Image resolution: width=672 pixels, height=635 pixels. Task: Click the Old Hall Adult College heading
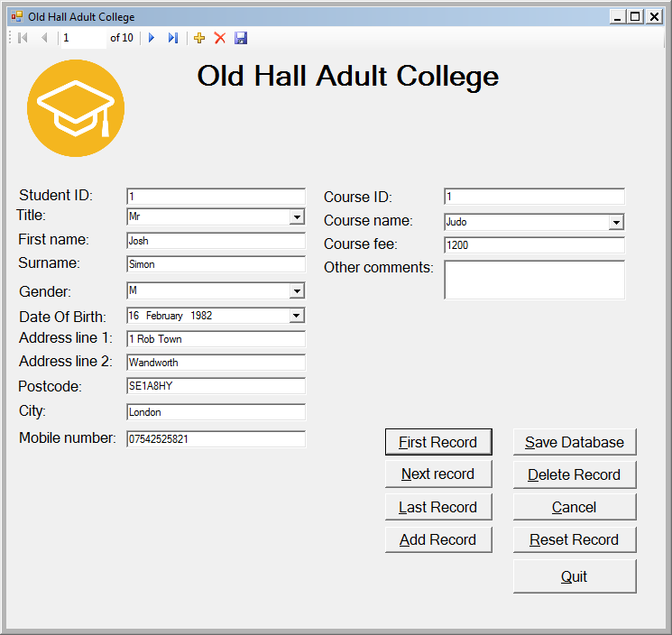coord(347,77)
